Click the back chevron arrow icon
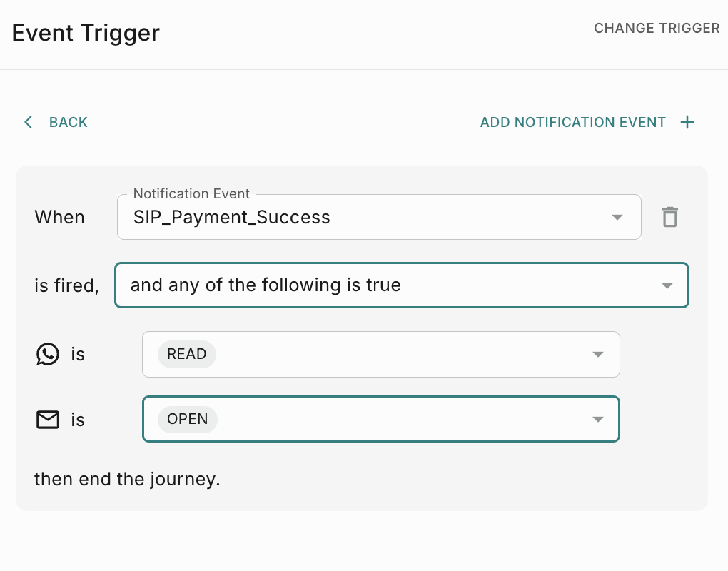 [29, 122]
